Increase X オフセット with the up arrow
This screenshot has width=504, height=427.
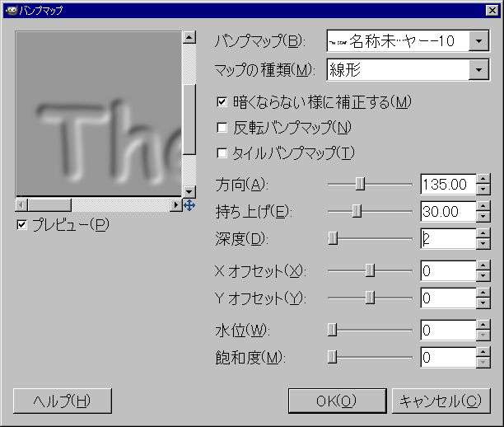[x=483, y=265]
